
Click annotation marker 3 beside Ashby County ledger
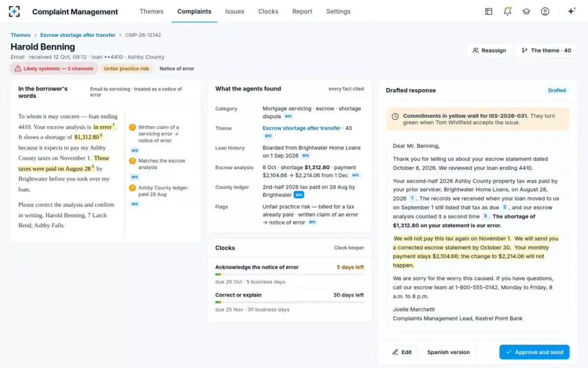(132, 188)
